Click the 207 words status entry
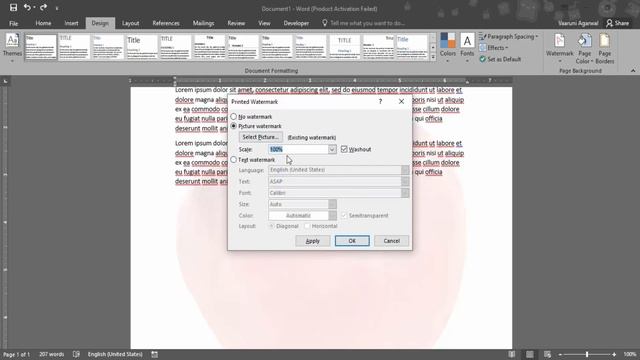 coord(51,354)
